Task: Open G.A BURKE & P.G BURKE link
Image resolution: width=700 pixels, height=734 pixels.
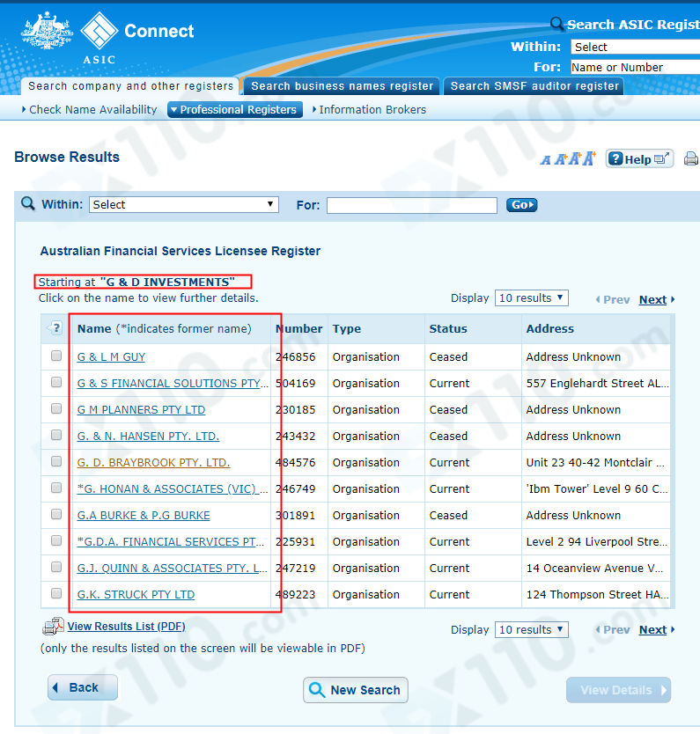Action: coord(144,516)
